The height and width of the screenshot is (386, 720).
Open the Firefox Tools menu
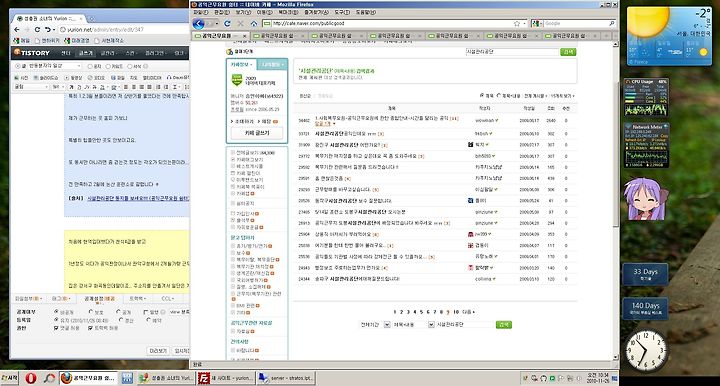342,12
